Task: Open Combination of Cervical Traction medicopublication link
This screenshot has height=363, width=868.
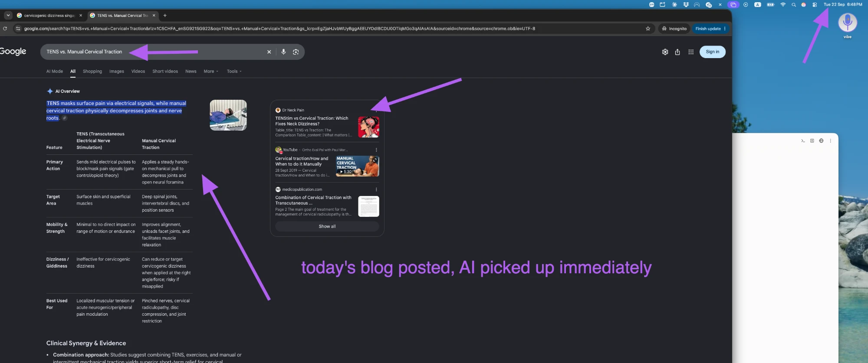Action: pyautogui.click(x=313, y=200)
